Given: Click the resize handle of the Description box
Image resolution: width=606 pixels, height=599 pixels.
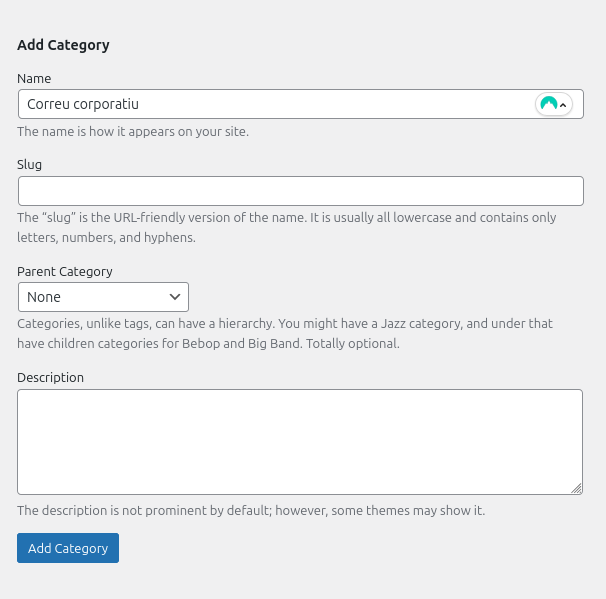Looking at the screenshot, I should click(577, 489).
